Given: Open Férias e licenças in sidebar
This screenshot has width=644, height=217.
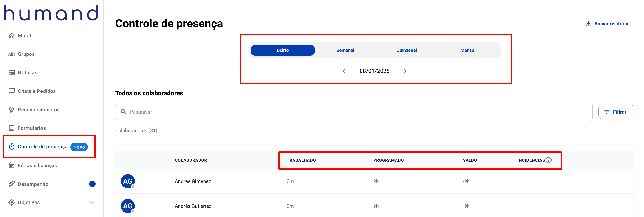Looking at the screenshot, I should (37, 166).
